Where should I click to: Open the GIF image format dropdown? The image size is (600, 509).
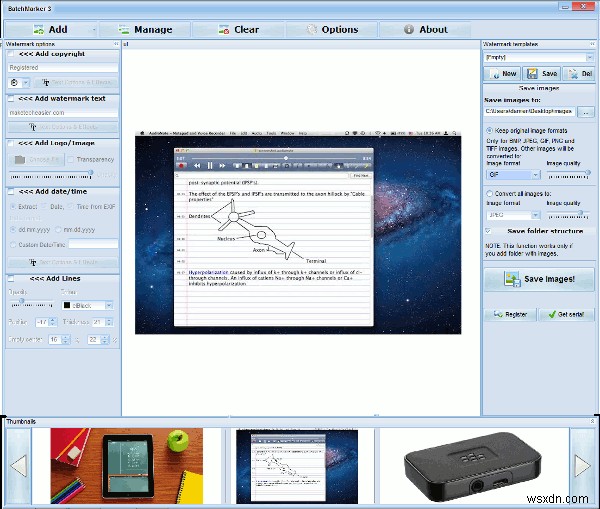tap(536, 175)
